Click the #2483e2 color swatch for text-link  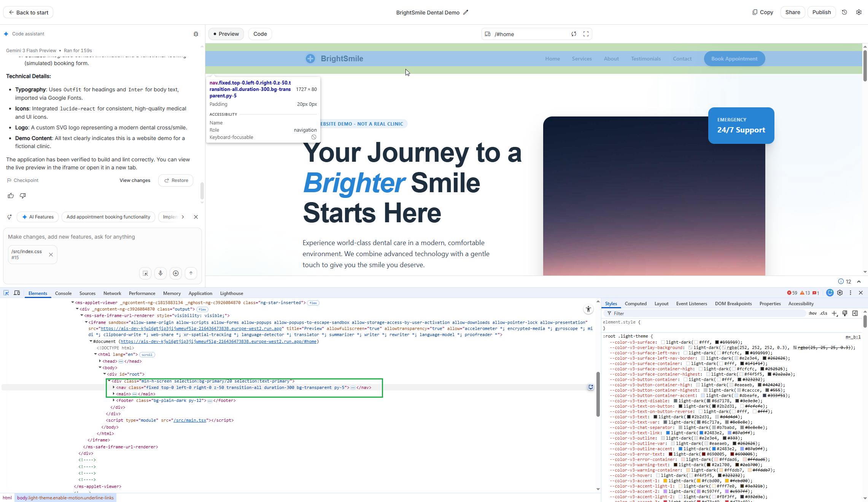pyautogui.click(x=701, y=433)
